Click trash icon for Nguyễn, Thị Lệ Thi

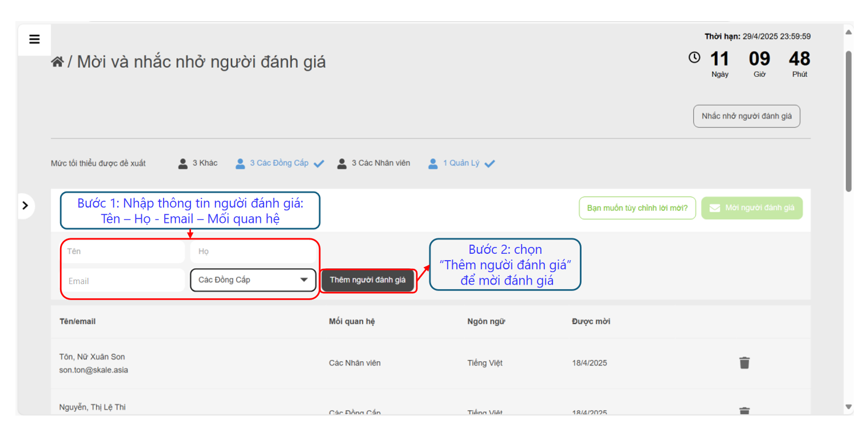click(744, 410)
